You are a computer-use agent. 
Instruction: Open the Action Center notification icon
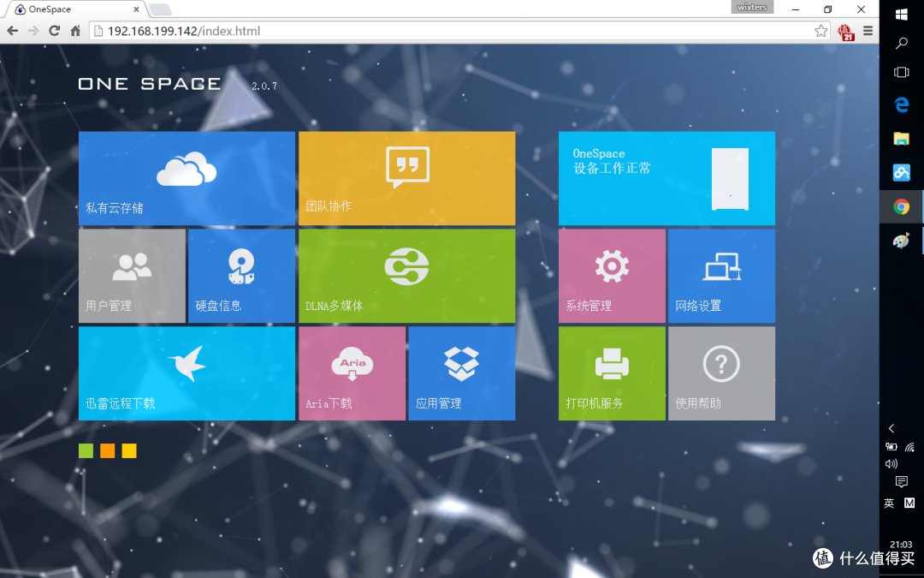coord(902,482)
